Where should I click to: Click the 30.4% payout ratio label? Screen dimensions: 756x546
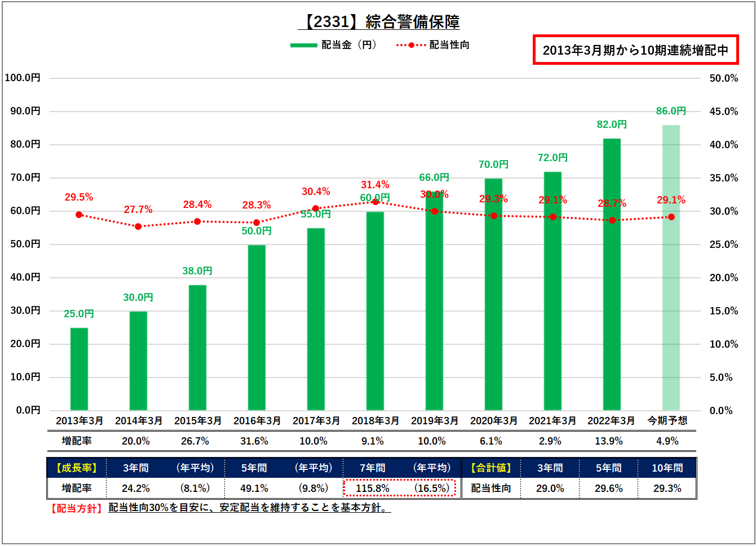pyautogui.click(x=316, y=192)
